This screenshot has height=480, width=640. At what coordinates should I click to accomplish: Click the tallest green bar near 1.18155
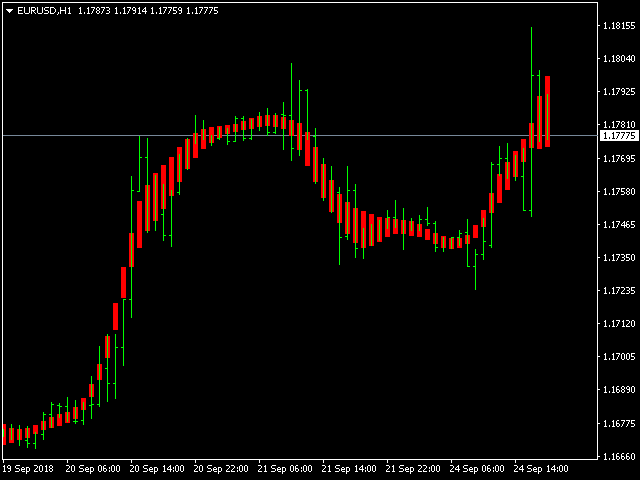[x=531, y=122]
